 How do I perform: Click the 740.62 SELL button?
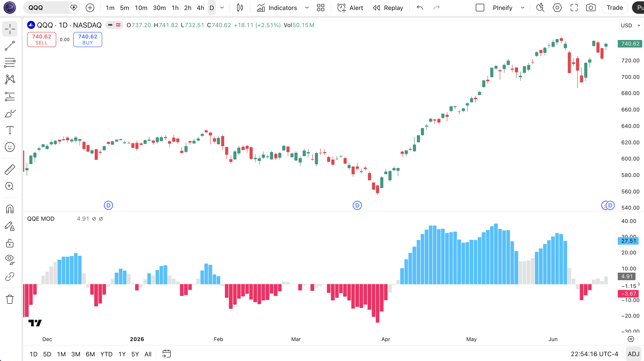pos(42,40)
